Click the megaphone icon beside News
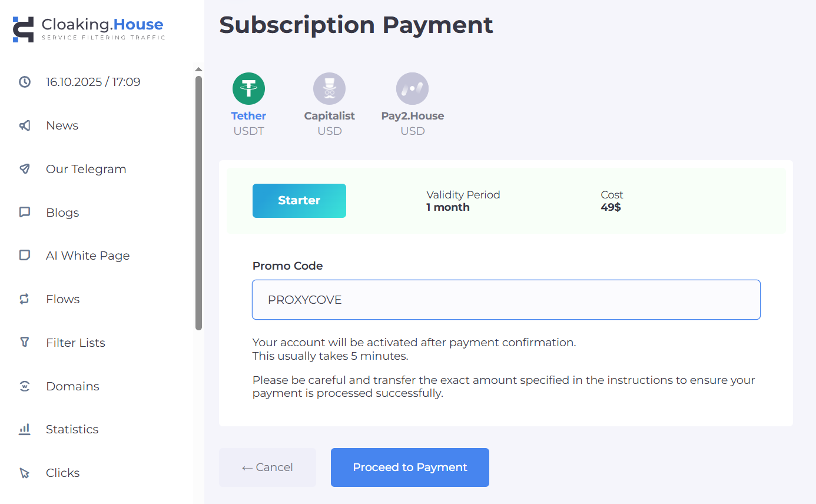The height and width of the screenshot is (504, 816). click(x=25, y=125)
